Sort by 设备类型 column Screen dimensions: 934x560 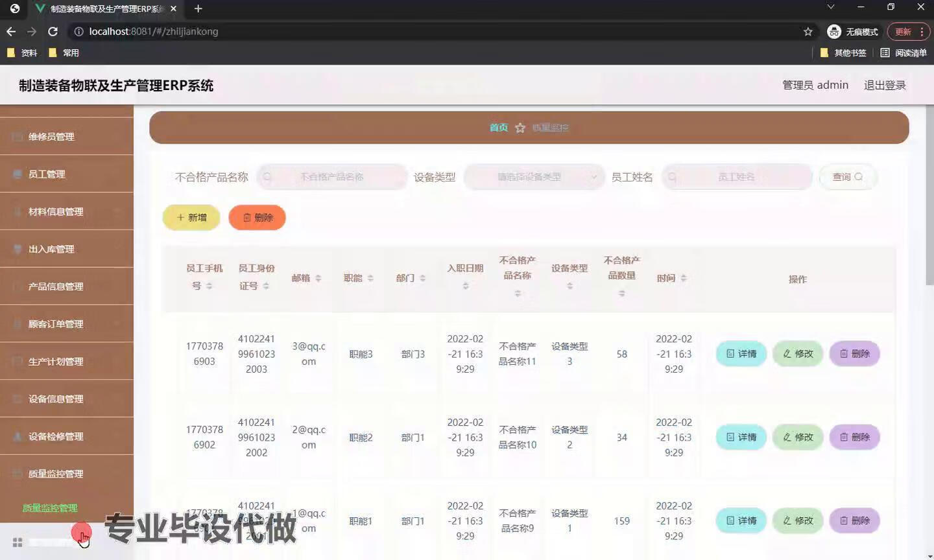tap(569, 286)
